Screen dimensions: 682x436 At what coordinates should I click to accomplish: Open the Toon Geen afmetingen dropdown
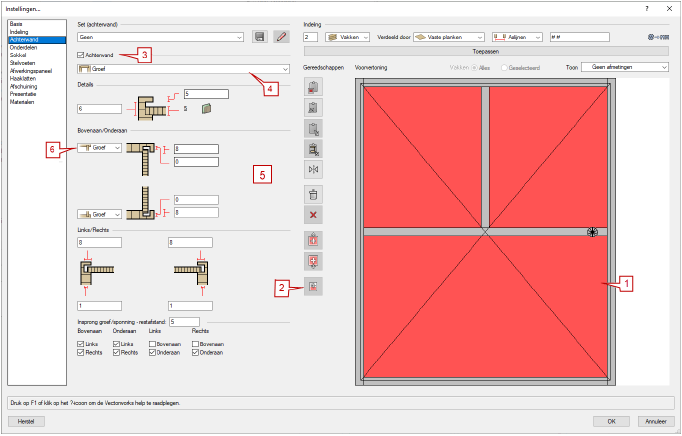pyautogui.click(x=625, y=67)
